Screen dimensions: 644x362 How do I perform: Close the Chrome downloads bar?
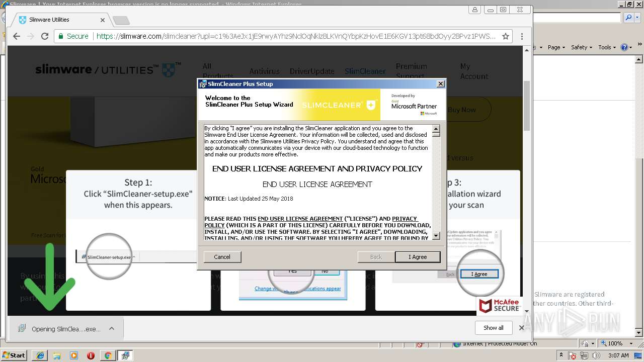[x=521, y=328]
